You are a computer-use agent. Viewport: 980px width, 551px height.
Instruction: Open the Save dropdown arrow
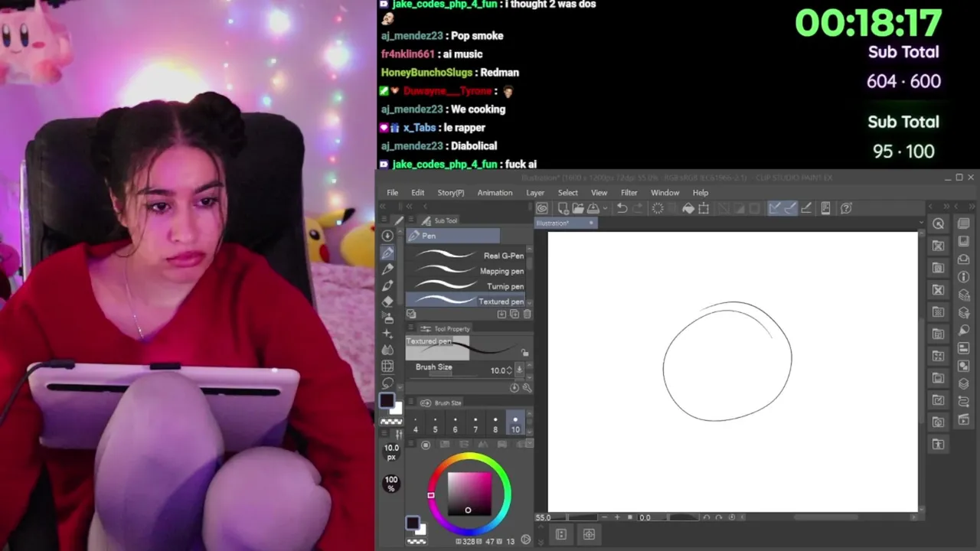(605, 208)
